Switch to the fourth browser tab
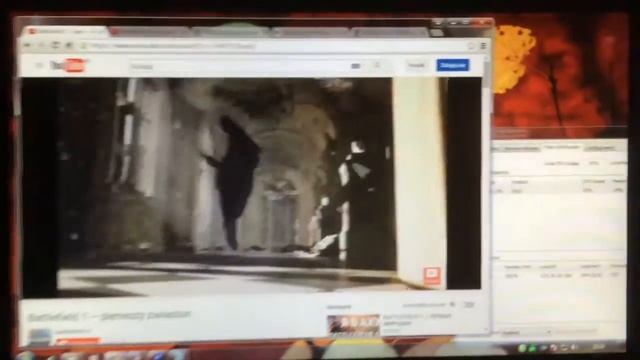This screenshot has width=640, height=360. (x=311, y=32)
